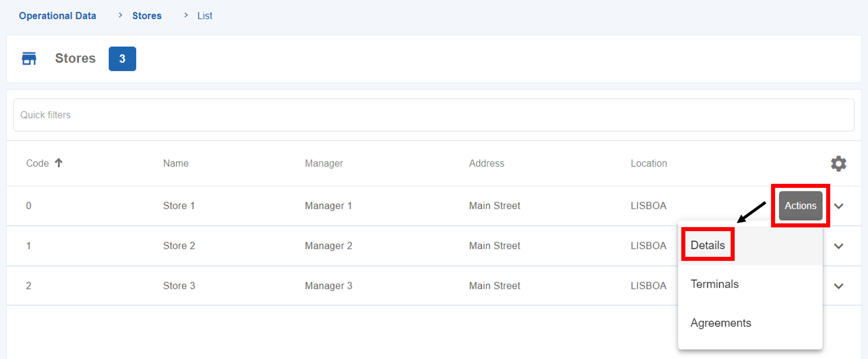Sort by the Location column header
This screenshot has height=359, width=868.
648,164
